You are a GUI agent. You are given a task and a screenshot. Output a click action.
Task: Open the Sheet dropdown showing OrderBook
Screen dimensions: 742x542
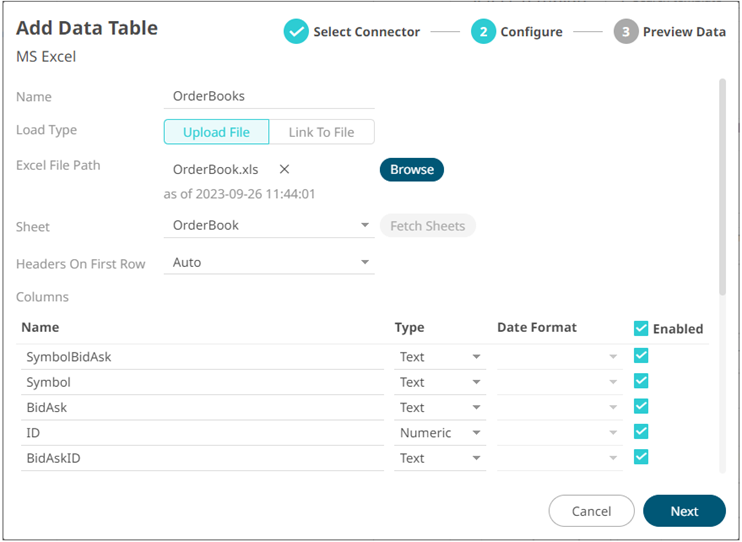(x=269, y=226)
